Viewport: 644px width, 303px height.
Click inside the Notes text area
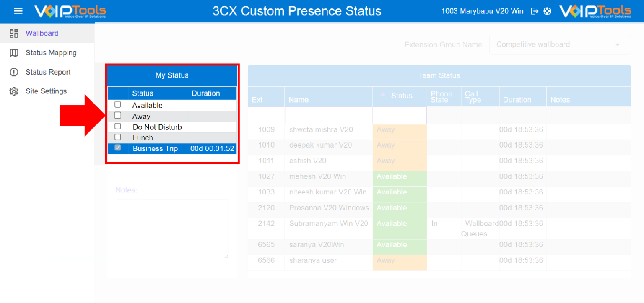coord(172,229)
